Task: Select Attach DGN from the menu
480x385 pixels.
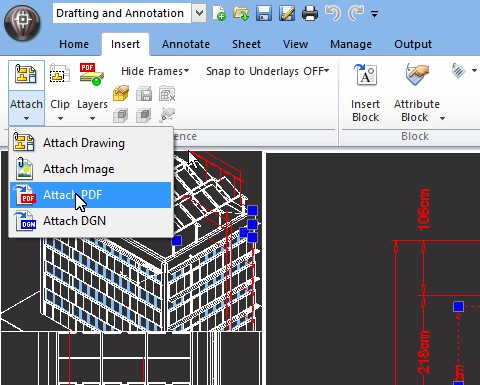Action: tap(90, 221)
